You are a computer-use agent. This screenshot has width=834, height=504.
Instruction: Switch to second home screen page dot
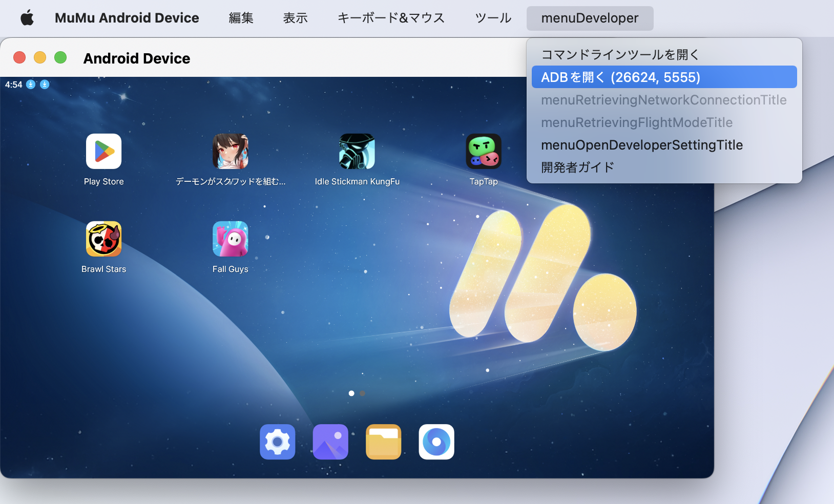(362, 393)
